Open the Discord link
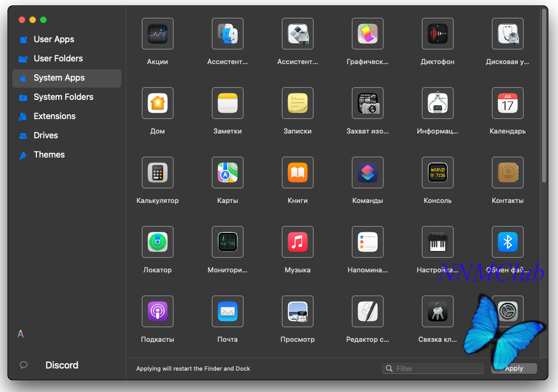 (61, 365)
